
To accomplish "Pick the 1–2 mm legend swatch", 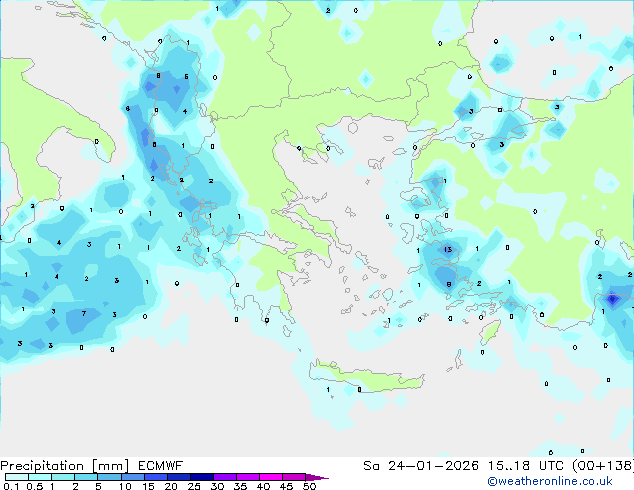I will [63, 477].
